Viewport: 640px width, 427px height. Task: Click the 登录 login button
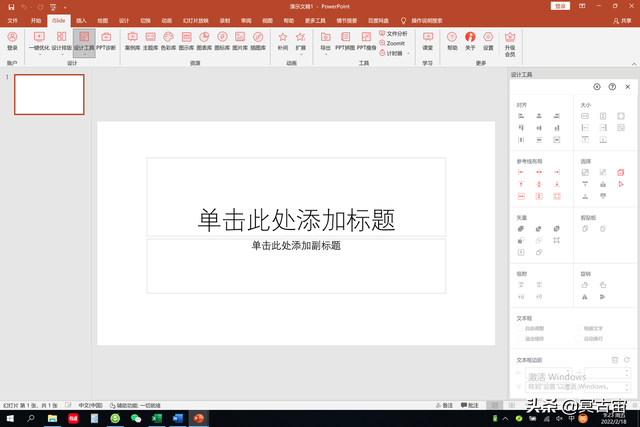pos(12,40)
